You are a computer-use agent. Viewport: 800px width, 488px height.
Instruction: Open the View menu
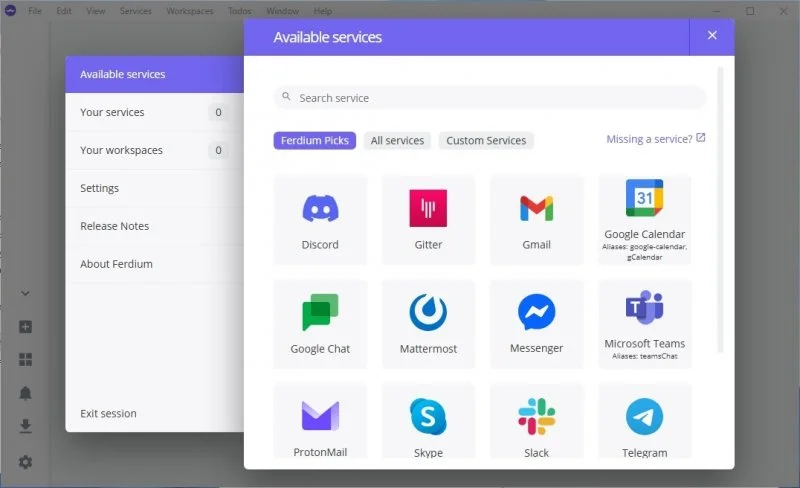95,11
